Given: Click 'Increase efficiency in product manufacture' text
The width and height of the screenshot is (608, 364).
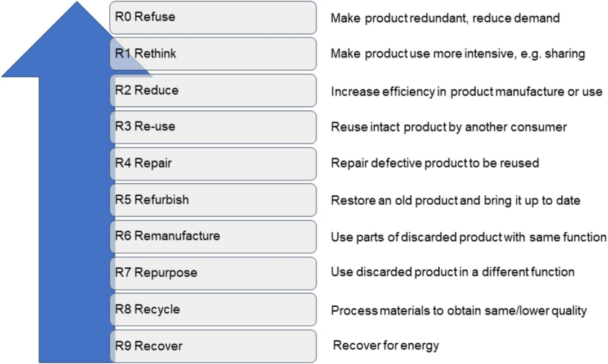Looking at the screenshot, I should 466,91.
